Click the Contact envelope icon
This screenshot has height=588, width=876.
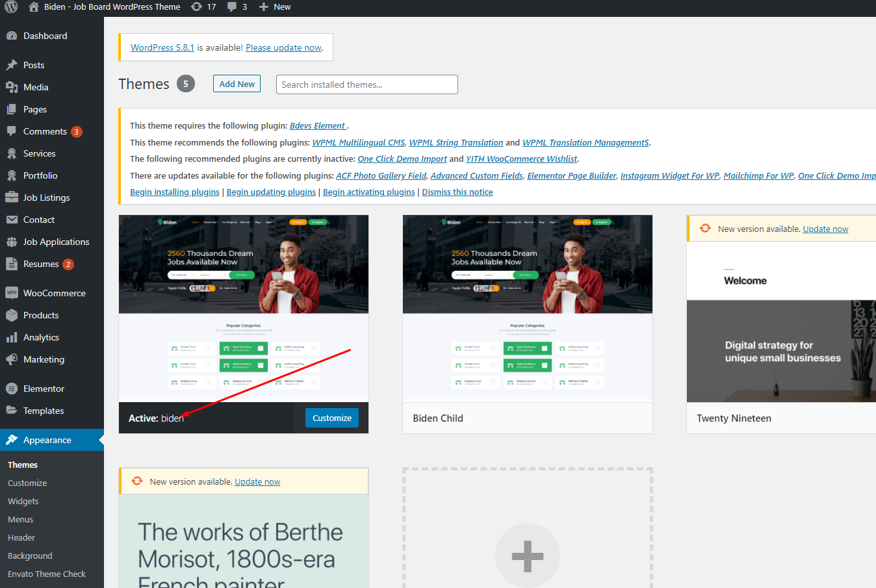coord(12,220)
